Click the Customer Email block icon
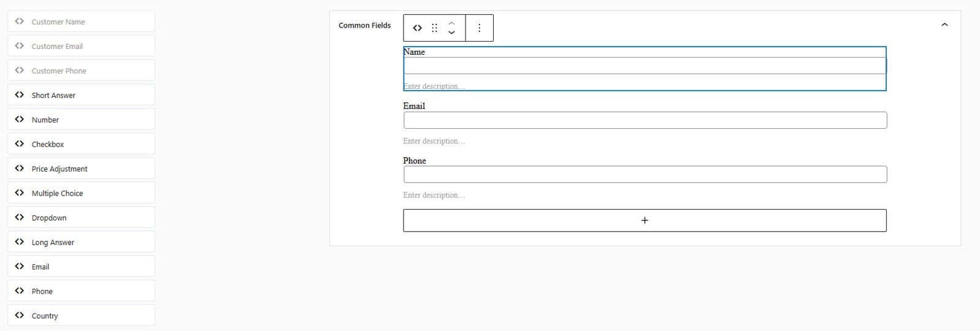The width and height of the screenshot is (980, 331). (20, 46)
